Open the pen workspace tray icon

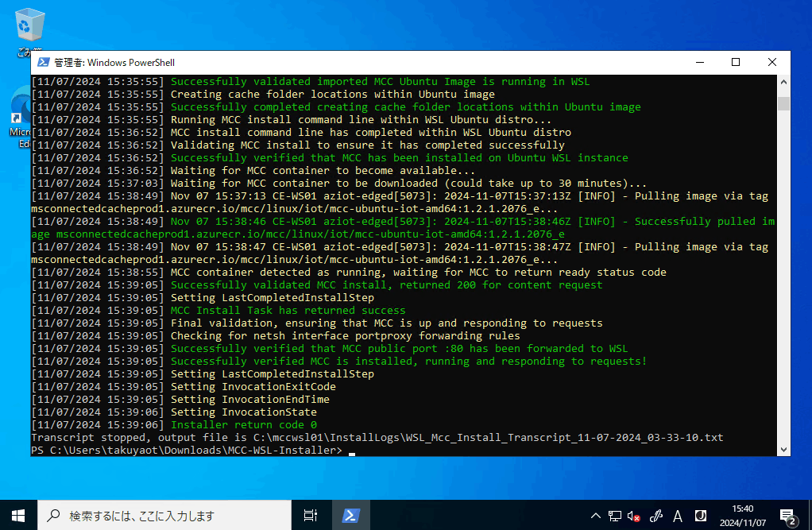[656, 516]
